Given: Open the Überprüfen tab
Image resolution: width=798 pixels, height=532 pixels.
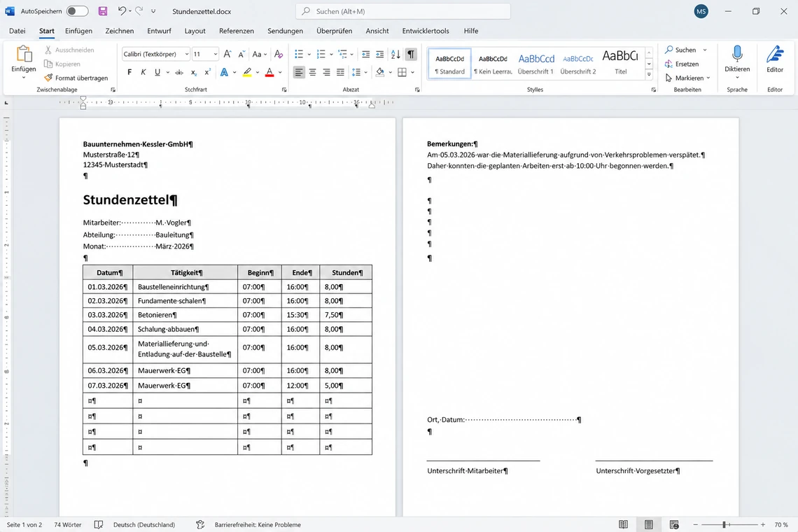Looking at the screenshot, I should coord(335,31).
